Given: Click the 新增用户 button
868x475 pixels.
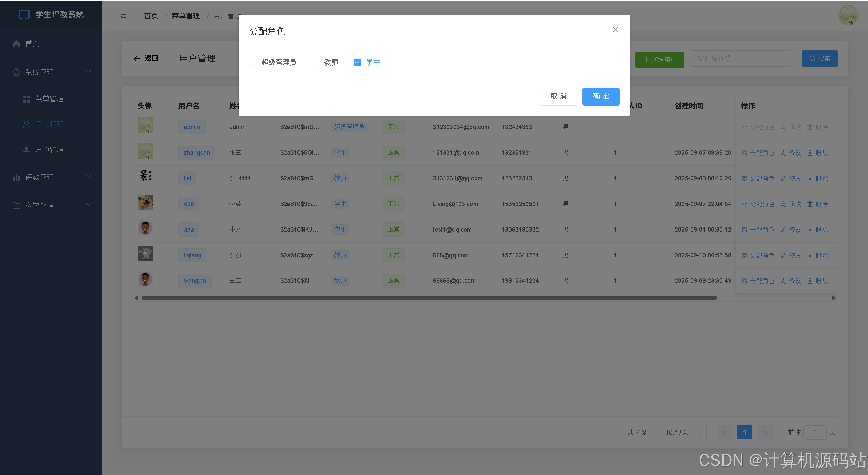Looking at the screenshot, I should pyautogui.click(x=660, y=60).
